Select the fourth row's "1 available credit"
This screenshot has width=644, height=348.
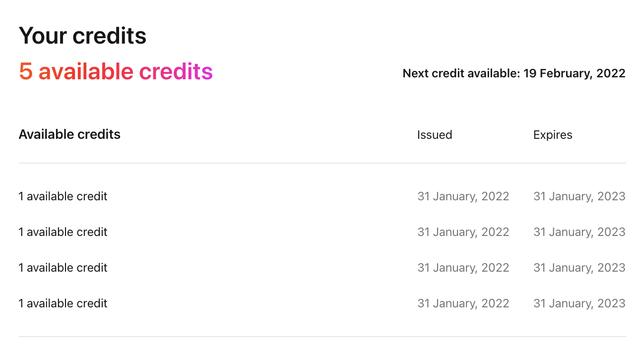[x=63, y=303]
